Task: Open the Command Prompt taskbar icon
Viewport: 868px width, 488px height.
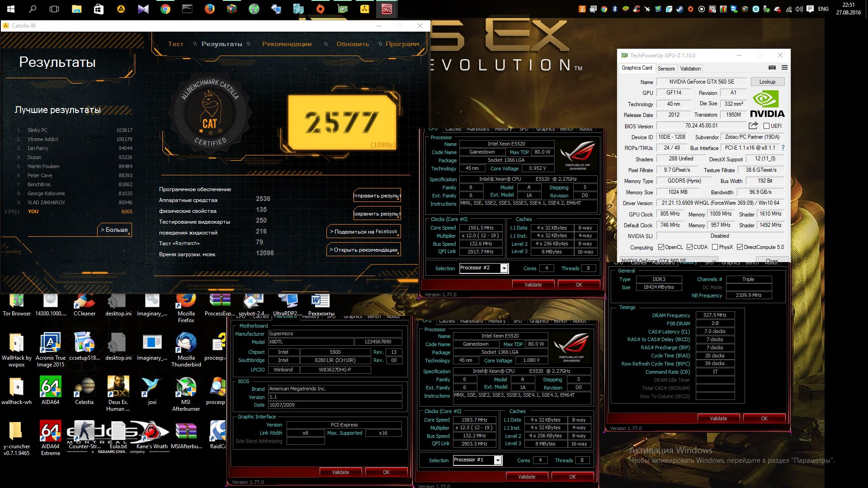Action: 187,9
